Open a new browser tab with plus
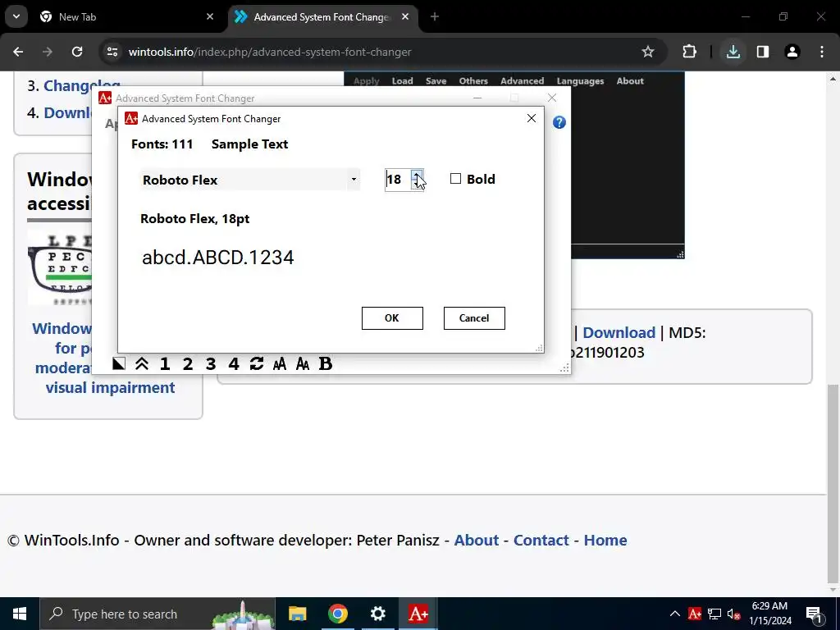The height and width of the screenshot is (630, 840). (435, 17)
